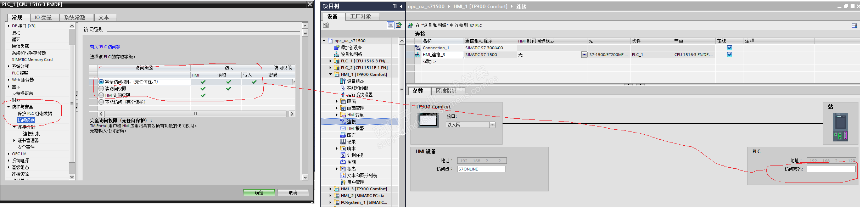Collapse project tree with left arrow
Viewport: 868px width, 213px height.
(x=401, y=6)
